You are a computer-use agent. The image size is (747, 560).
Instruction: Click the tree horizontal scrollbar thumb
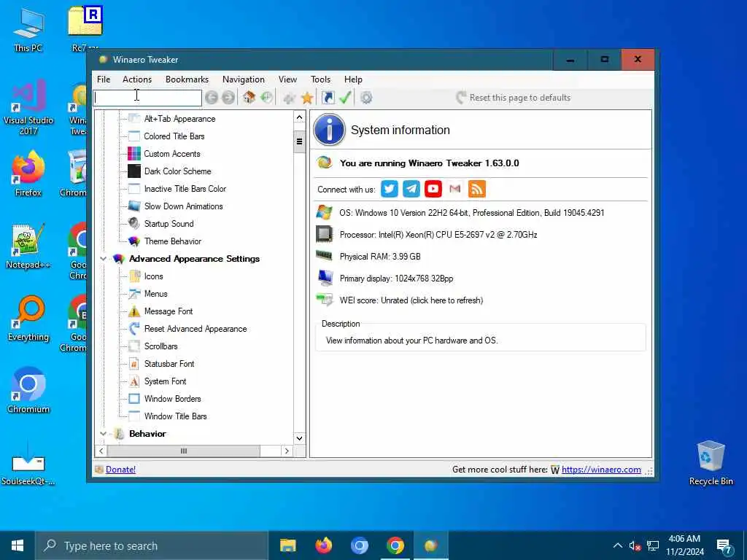tap(184, 451)
